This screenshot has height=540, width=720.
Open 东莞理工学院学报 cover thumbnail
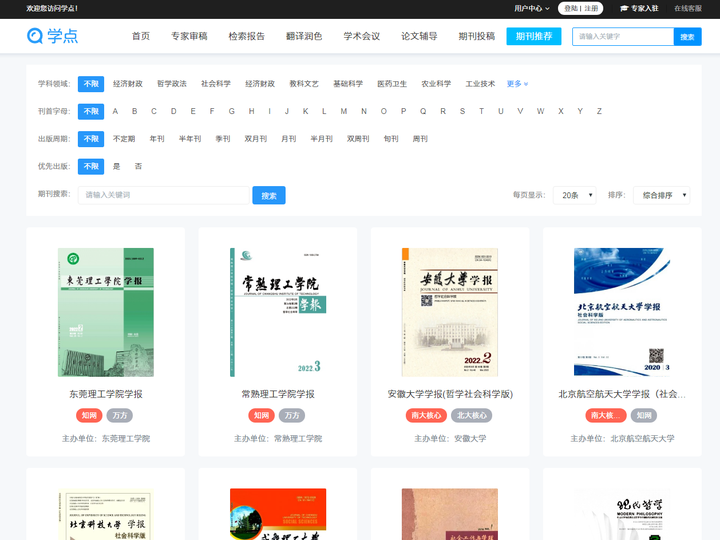click(106, 312)
